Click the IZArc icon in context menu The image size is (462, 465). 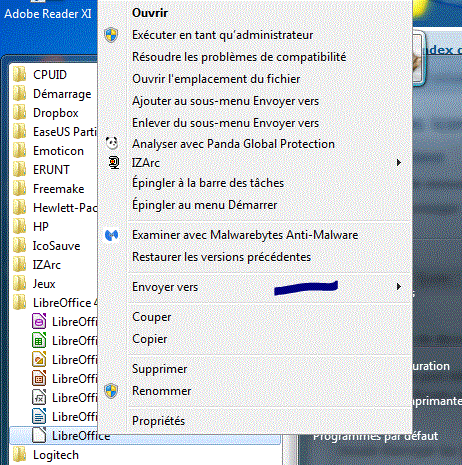pyautogui.click(x=114, y=163)
